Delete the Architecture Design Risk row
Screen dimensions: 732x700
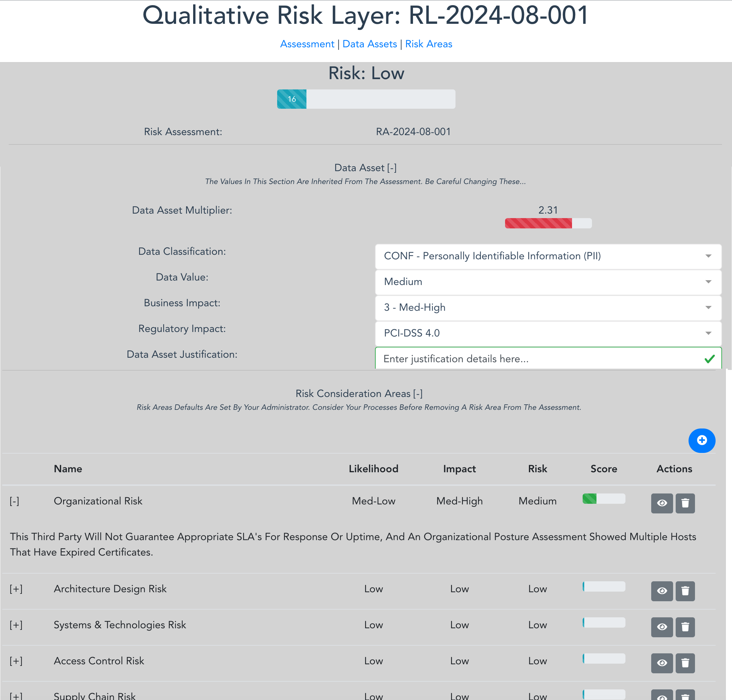[685, 591]
